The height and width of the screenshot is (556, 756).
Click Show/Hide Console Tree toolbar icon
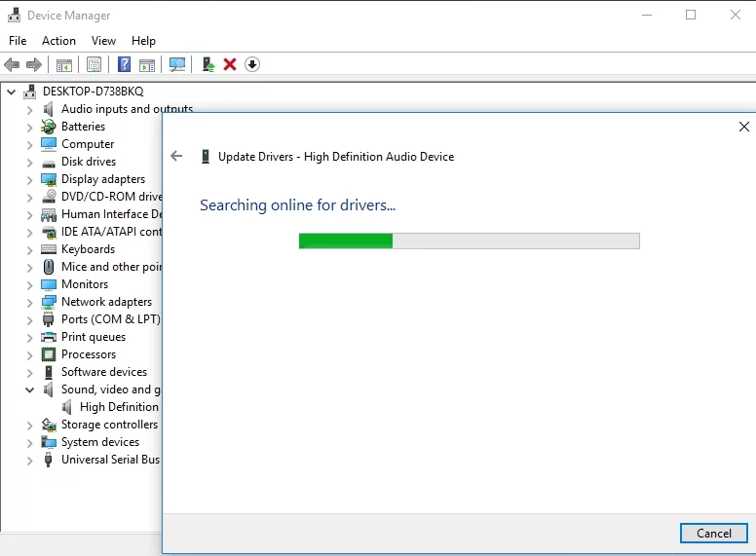click(64, 64)
